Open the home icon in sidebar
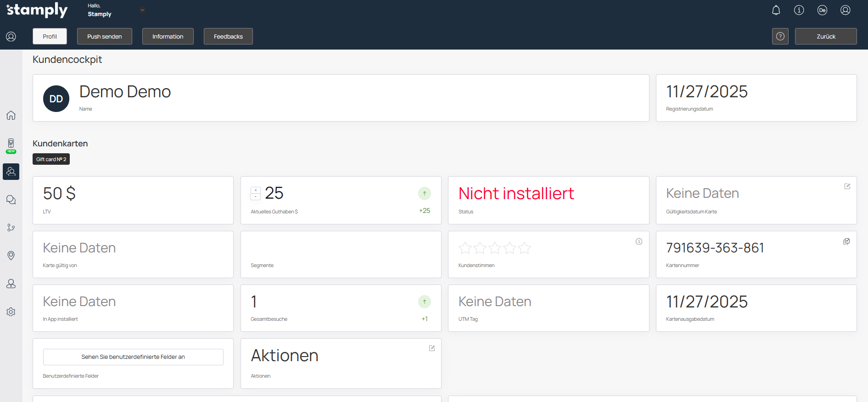Image resolution: width=868 pixels, height=402 pixels. (x=11, y=115)
